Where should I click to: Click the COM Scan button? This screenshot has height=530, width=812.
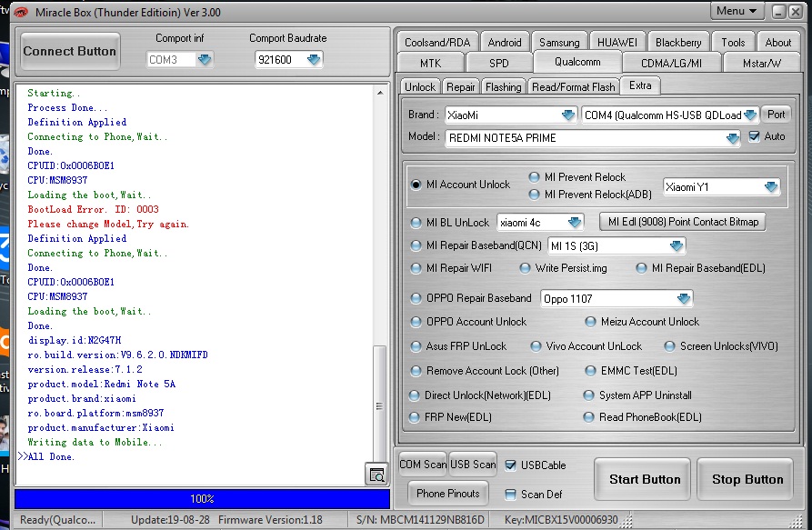(x=423, y=465)
